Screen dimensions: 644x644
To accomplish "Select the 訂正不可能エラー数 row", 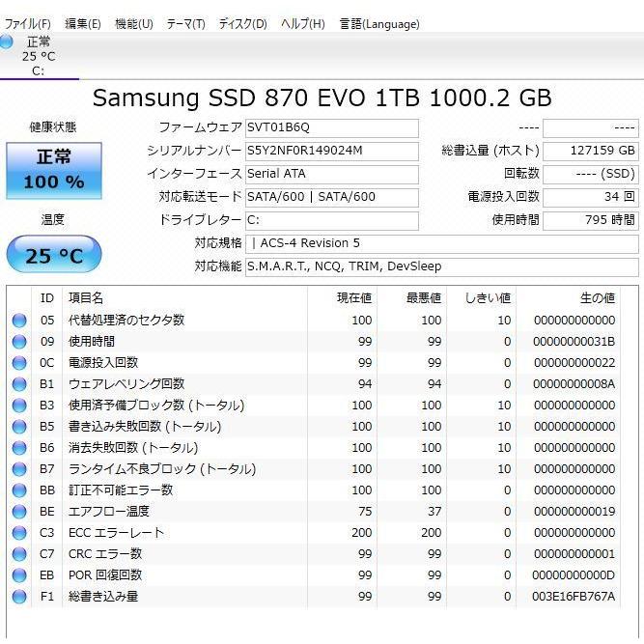I will point(314,490).
